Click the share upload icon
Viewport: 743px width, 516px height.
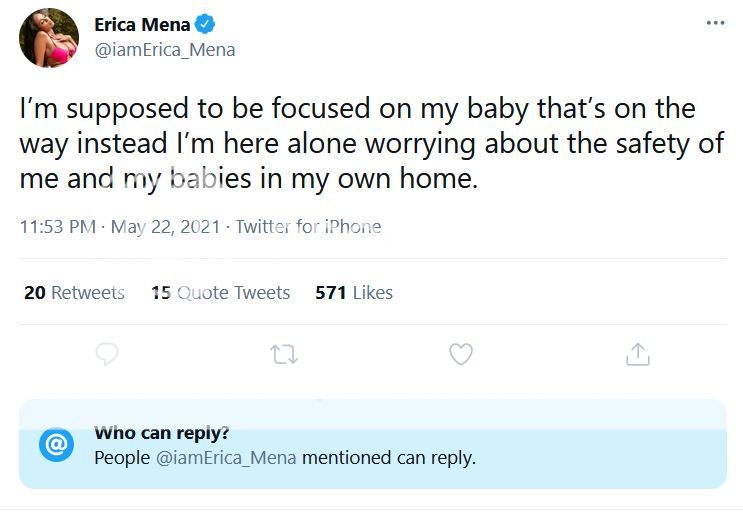(x=637, y=354)
